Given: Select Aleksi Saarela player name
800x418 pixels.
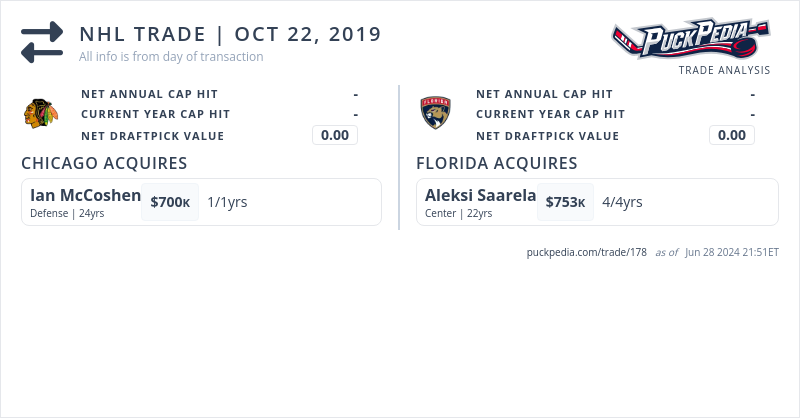Looking at the screenshot, I should 480,195.
